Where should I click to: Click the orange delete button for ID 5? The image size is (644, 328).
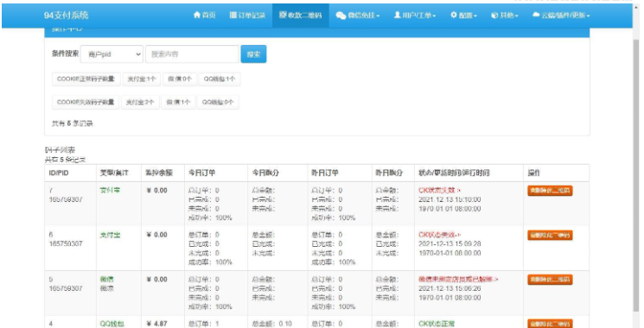coord(550,280)
